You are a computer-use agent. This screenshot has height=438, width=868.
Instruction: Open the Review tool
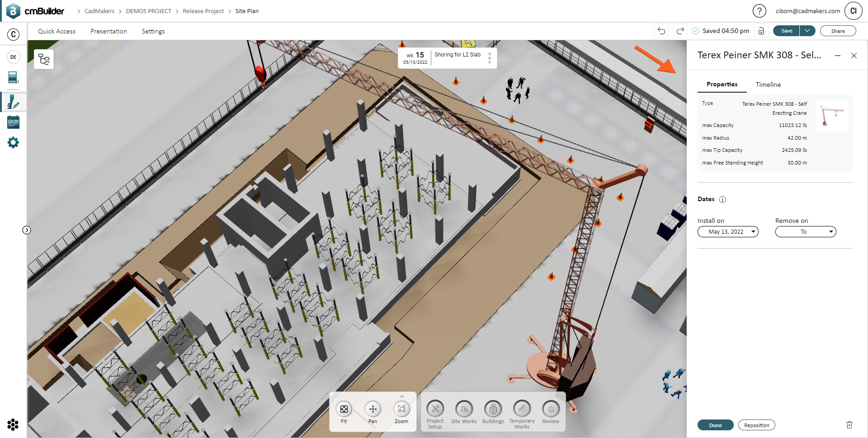(x=551, y=412)
